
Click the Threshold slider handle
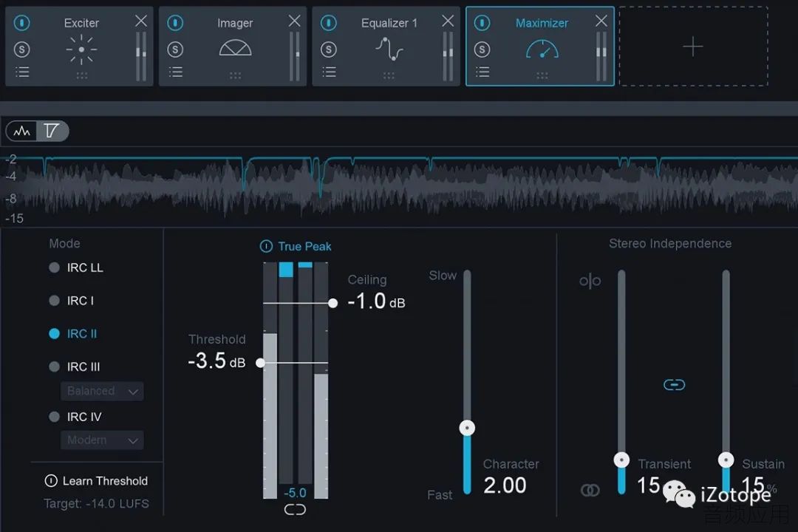click(x=261, y=363)
